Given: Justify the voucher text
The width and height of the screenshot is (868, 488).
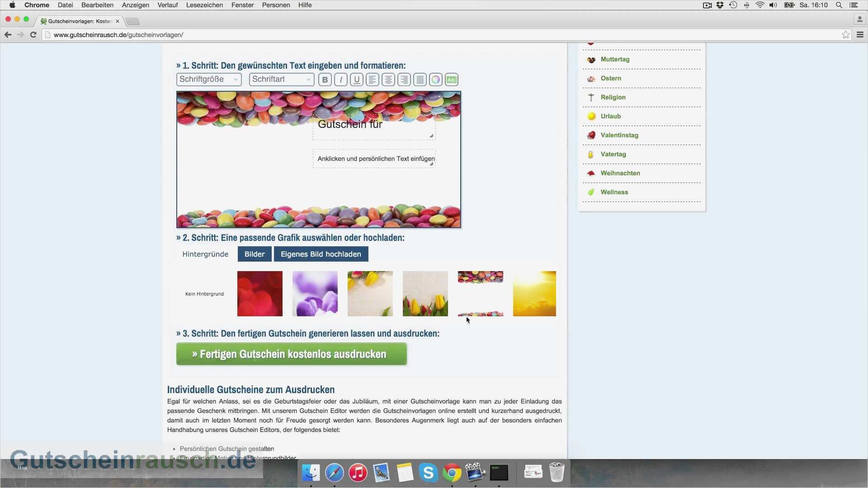Looking at the screenshot, I should (x=420, y=80).
